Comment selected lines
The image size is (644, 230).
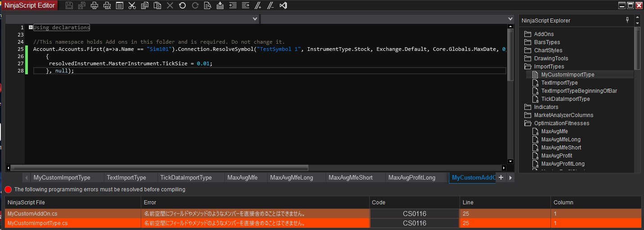pyautogui.click(x=258, y=5)
